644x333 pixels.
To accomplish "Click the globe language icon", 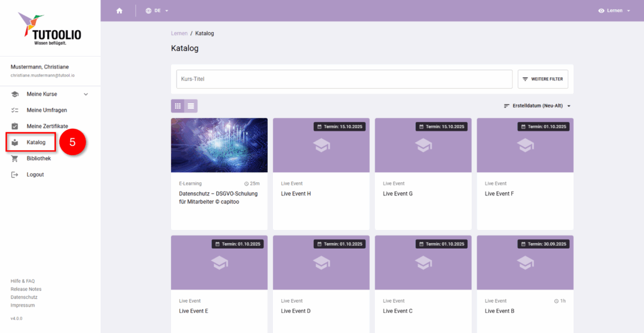I will (x=148, y=11).
